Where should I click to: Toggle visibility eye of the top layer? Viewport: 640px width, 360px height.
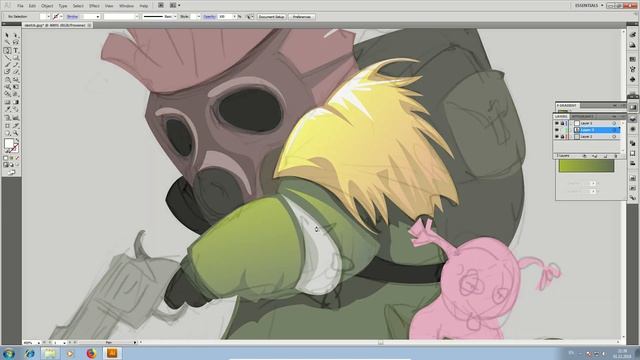pyautogui.click(x=557, y=123)
